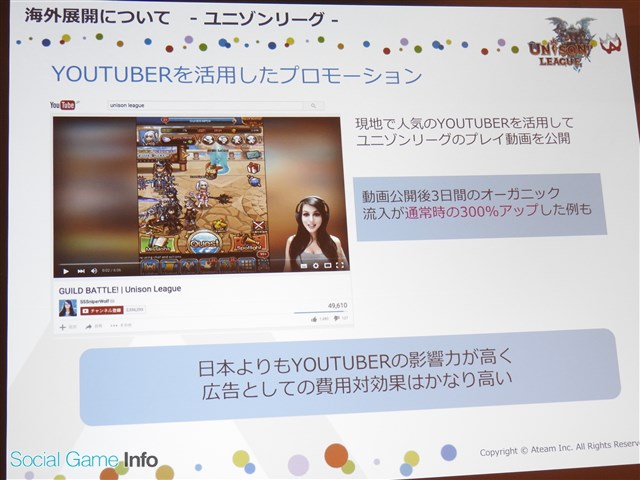Click the magnifier search button
The height and width of the screenshot is (480, 640).
313,106
